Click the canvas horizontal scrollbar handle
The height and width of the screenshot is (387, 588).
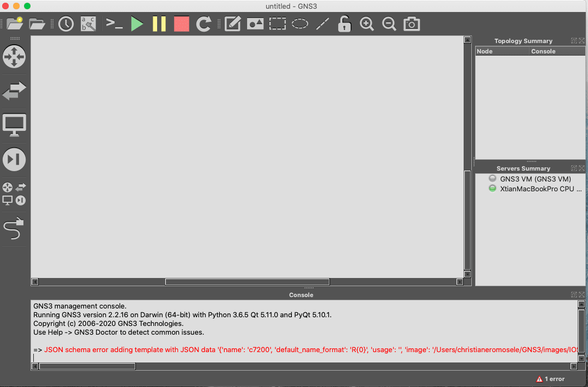coord(247,282)
